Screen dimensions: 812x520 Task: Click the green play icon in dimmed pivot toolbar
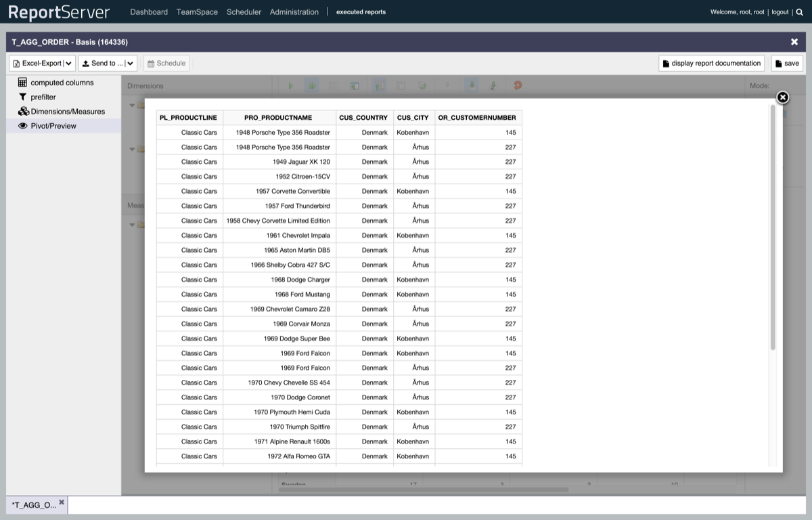tap(290, 86)
